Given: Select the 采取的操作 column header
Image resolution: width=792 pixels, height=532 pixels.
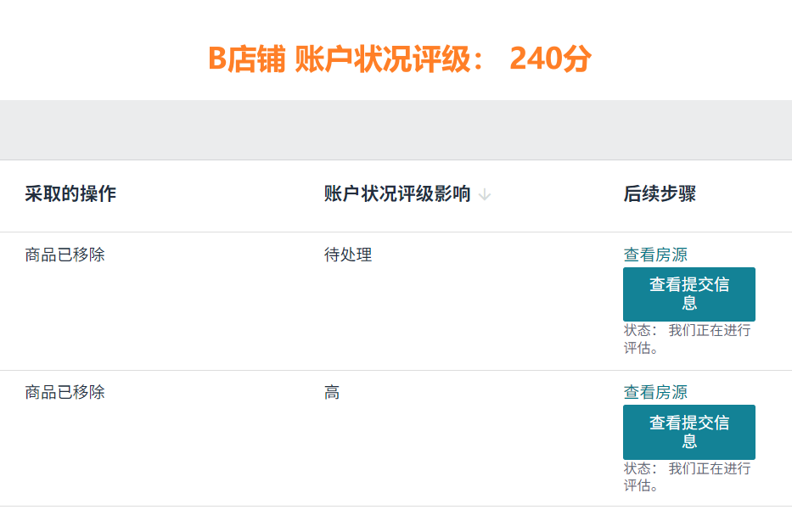Looking at the screenshot, I should [70, 193].
